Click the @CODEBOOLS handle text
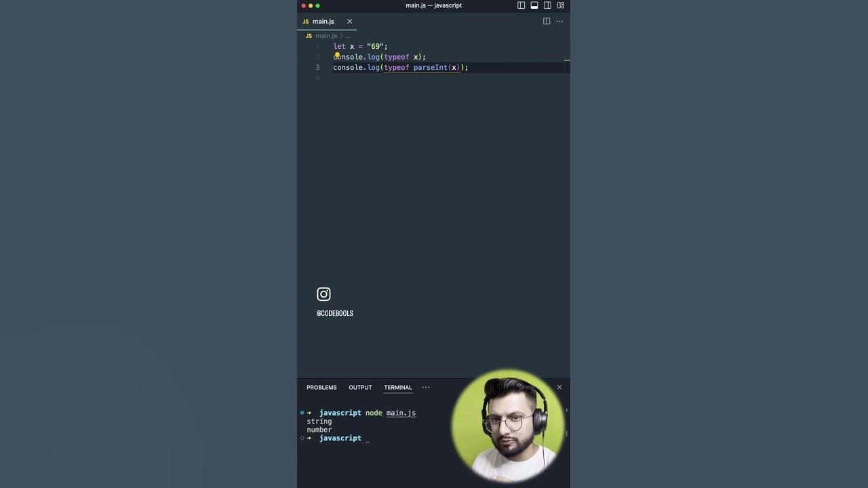This screenshot has height=488, width=868. point(335,313)
